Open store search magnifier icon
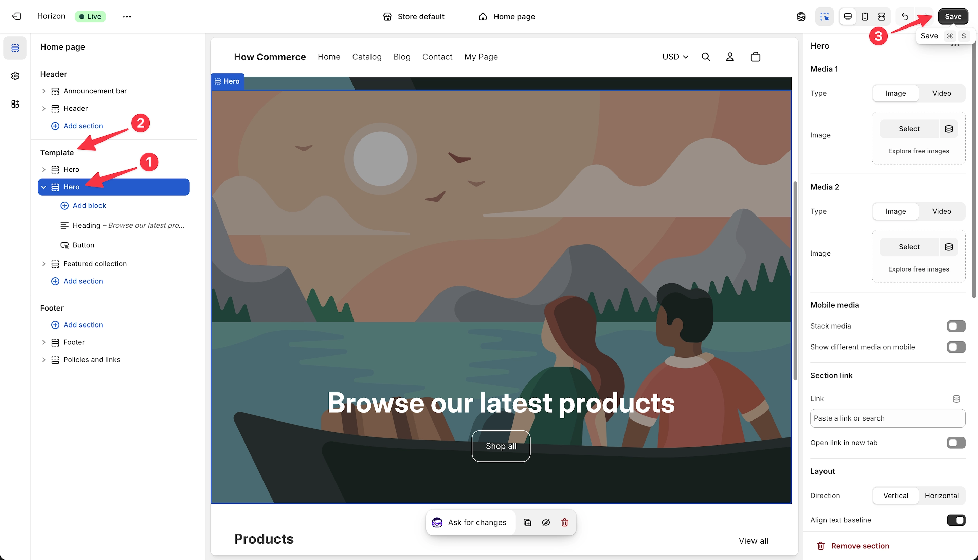978x560 pixels. coord(706,57)
